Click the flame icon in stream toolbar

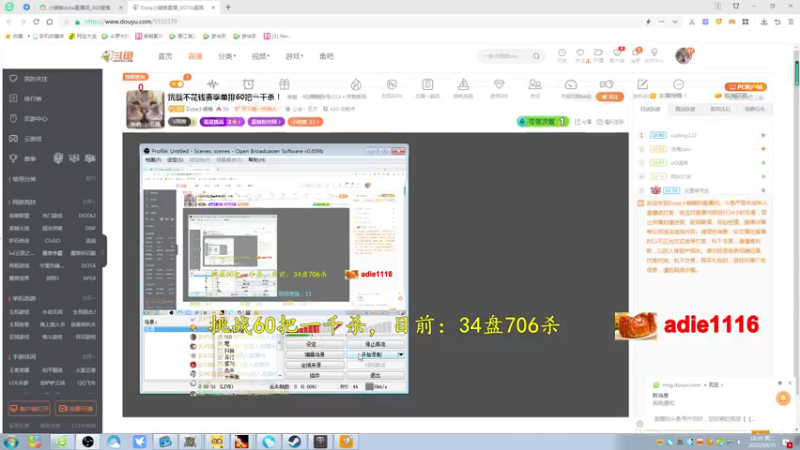(x=356, y=84)
